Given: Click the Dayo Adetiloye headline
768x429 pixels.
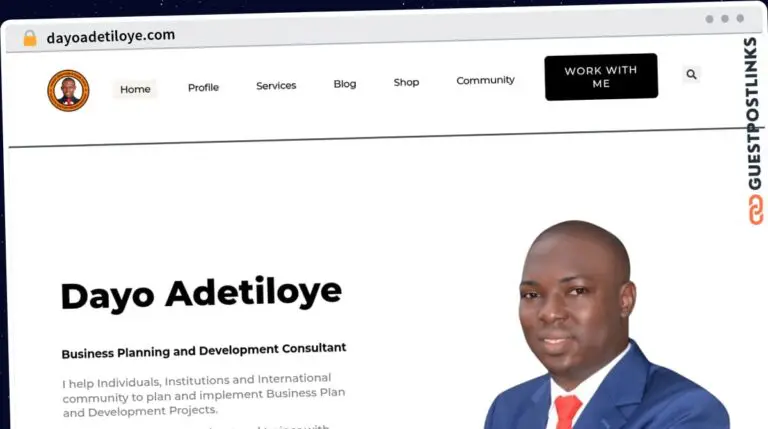Looking at the screenshot, I should click(201, 293).
